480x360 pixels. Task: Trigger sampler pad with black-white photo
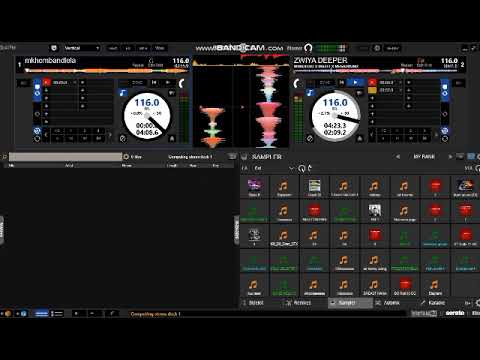[374, 212]
